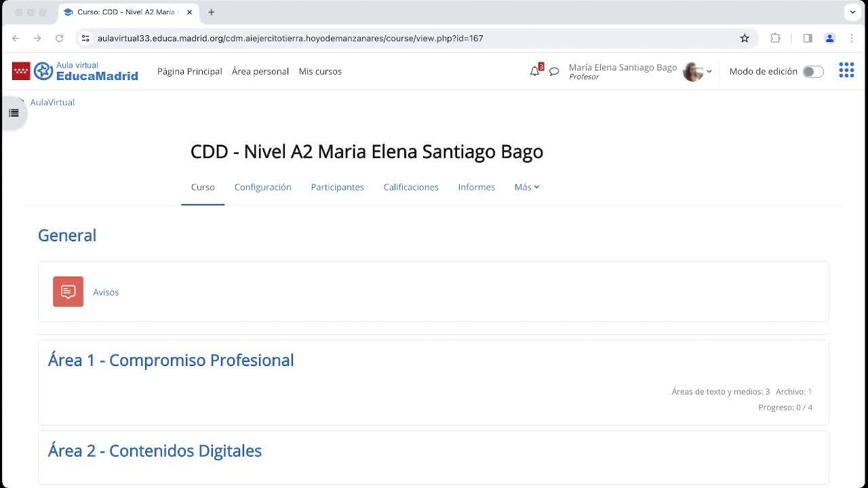This screenshot has height=488, width=868.
Task: Click the text 'Áreas de texto y medios: 3'
Action: click(721, 392)
